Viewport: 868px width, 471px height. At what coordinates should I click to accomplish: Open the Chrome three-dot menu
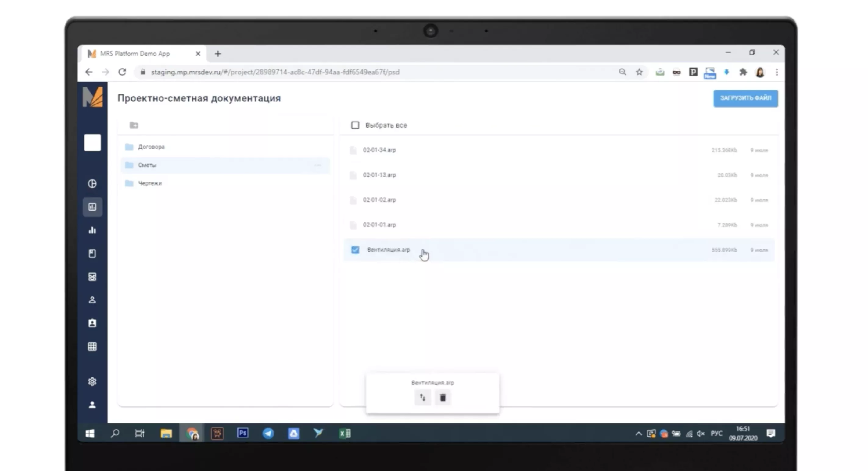point(777,72)
